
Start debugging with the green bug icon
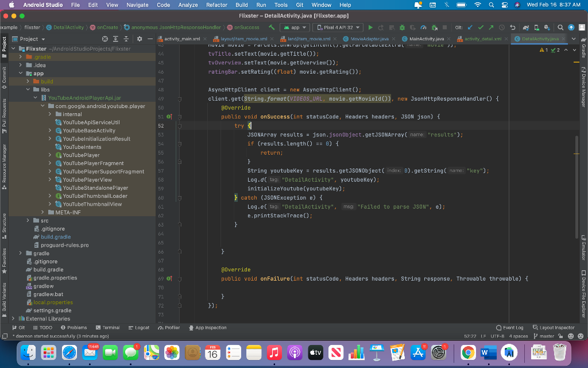pyautogui.click(x=402, y=28)
